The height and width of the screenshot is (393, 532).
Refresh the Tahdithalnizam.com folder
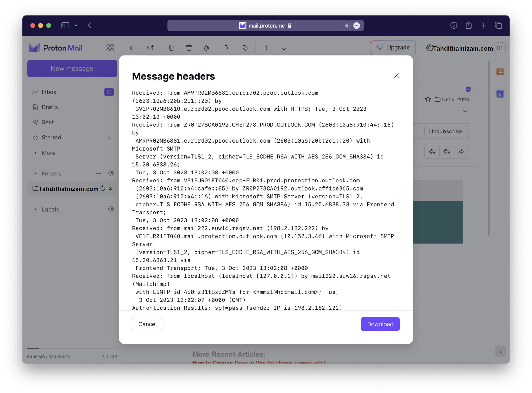point(103,188)
